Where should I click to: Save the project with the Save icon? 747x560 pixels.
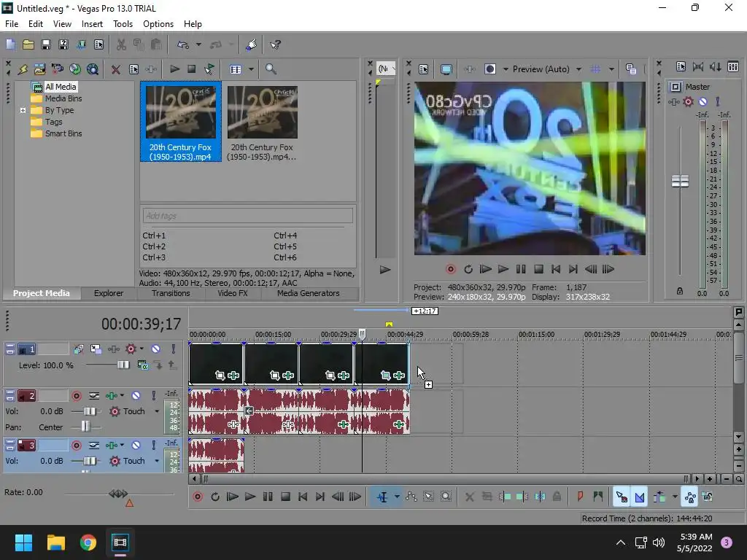[x=46, y=44]
